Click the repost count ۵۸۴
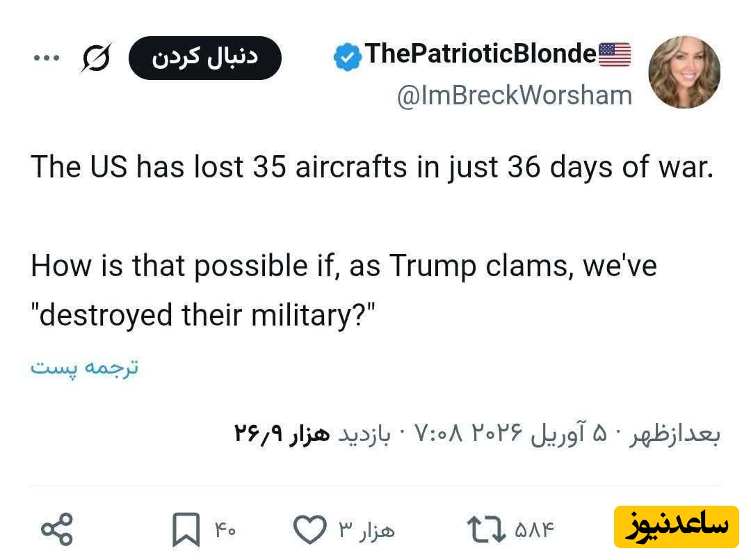This screenshot has height=560, width=751. [535, 531]
